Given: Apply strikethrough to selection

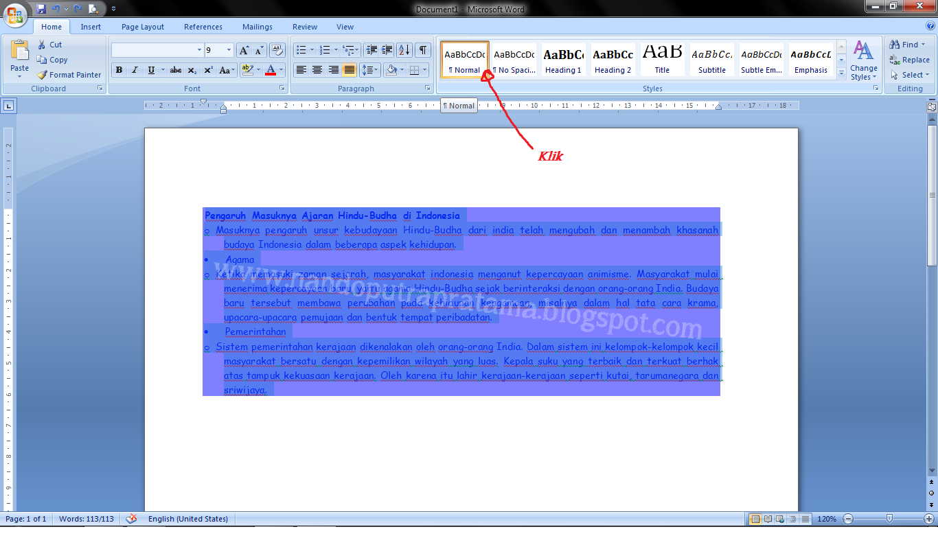Looking at the screenshot, I should [176, 70].
